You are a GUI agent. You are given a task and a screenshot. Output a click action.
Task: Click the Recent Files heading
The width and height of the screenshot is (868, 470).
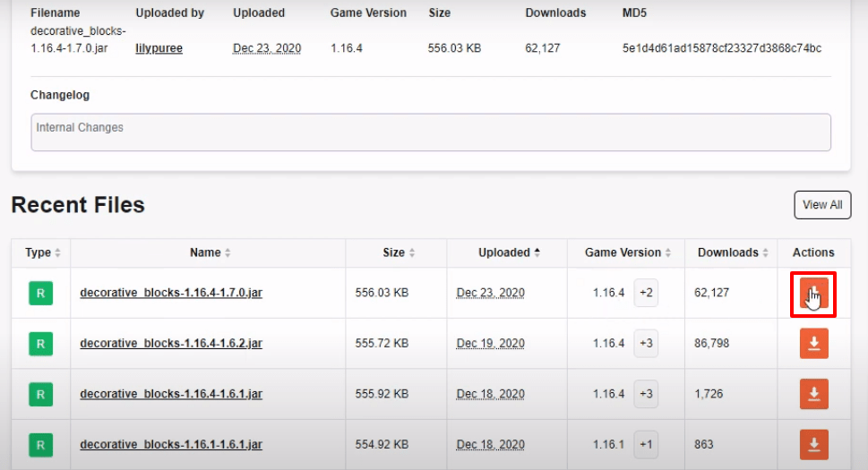pyautogui.click(x=78, y=205)
